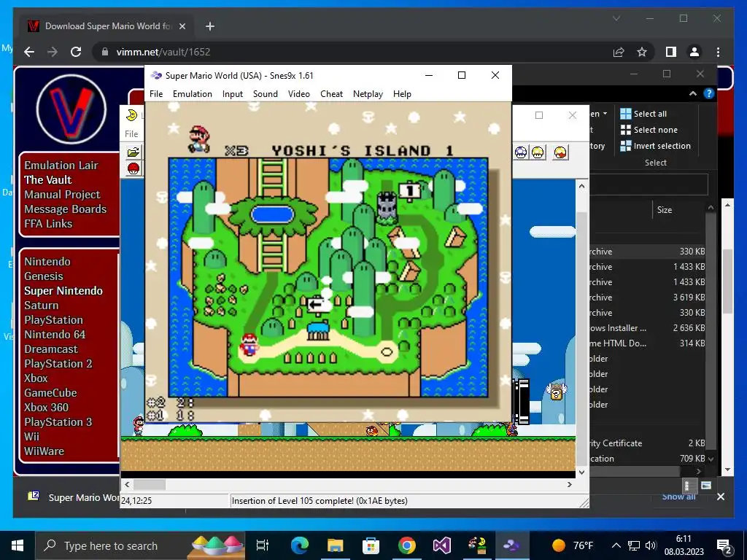The image size is (747, 560).
Task: Open Saturn systems link
Action: [x=41, y=306]
